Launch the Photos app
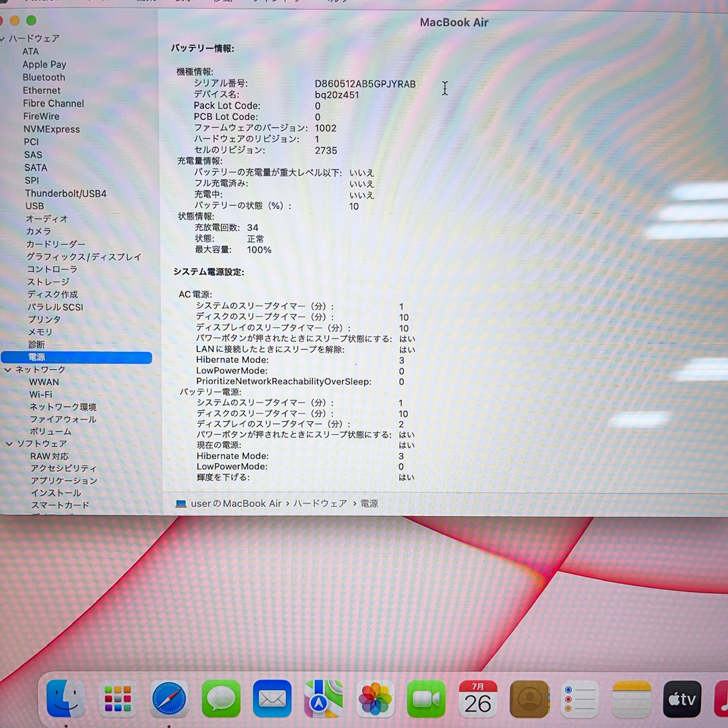This screenshot has width=728, height=728. 375,698
